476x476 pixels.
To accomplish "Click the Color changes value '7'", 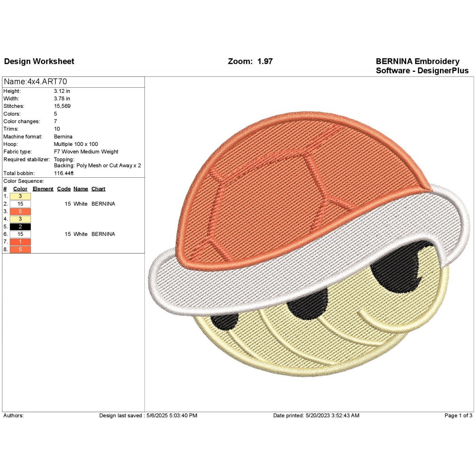I will click(56, 121).
